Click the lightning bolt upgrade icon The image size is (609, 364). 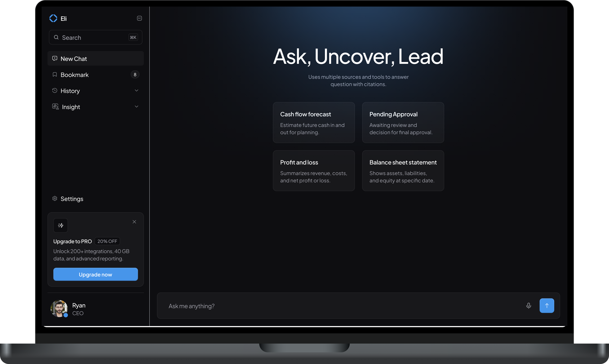pos(61,225)
